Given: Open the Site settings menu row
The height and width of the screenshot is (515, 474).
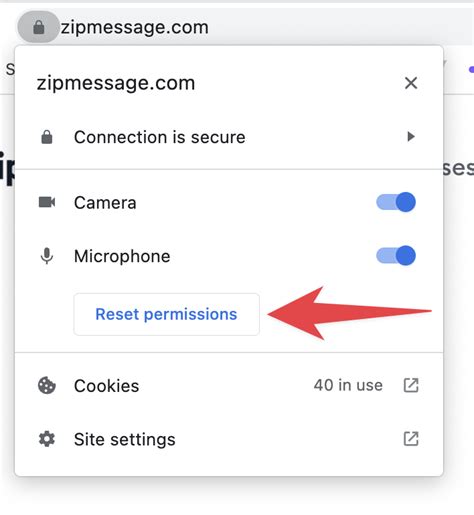Looking at the screenshot, I should [x=229, y=439].
